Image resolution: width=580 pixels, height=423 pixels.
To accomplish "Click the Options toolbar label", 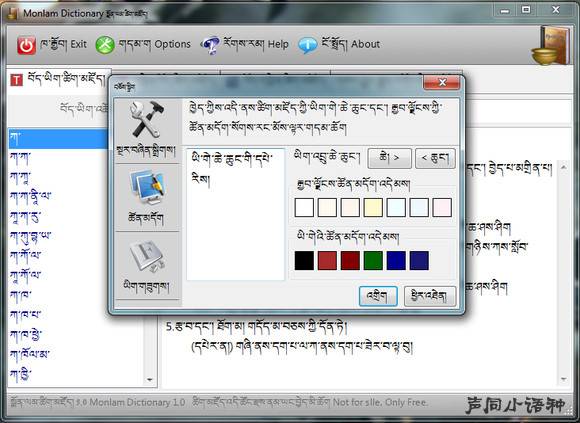I will (155, 44).
